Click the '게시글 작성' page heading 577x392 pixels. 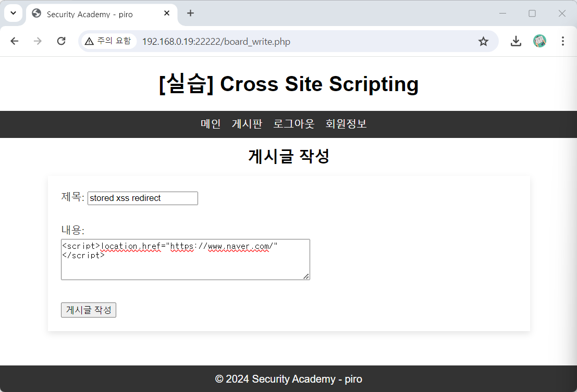pos(289,157)
